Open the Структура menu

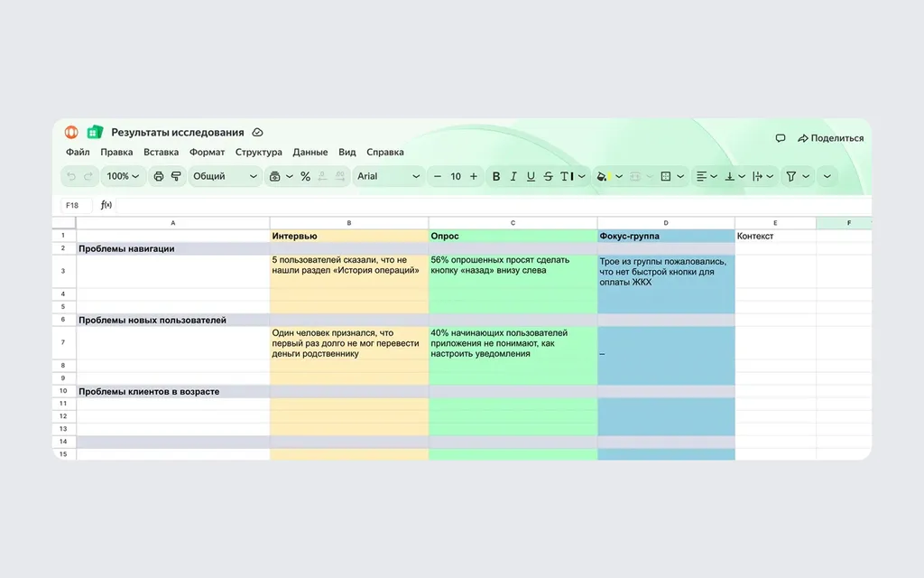coord(259,152)
